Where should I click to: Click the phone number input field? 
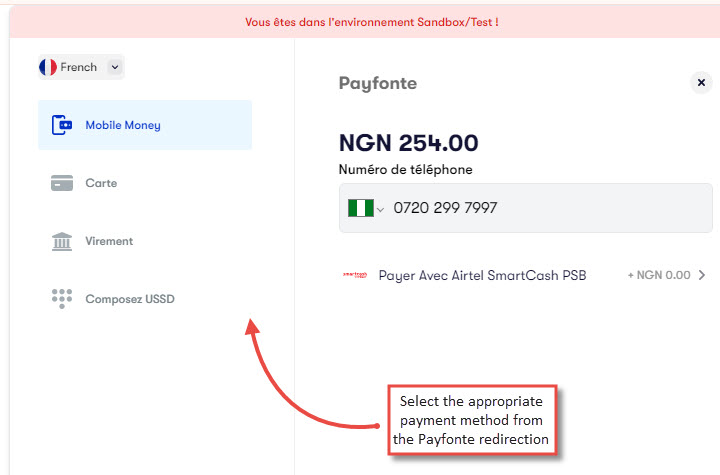(526, 208)
